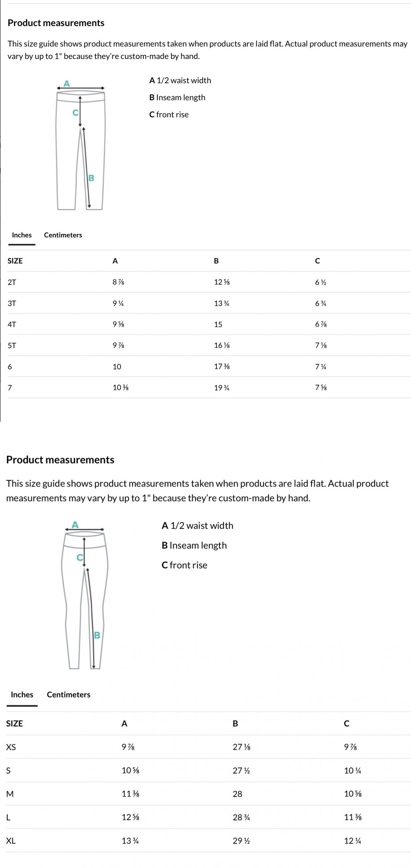This screenshot has height=868, width=411.
Task: Select the Inches tab on the first size chart
Action: pos(21,235)
